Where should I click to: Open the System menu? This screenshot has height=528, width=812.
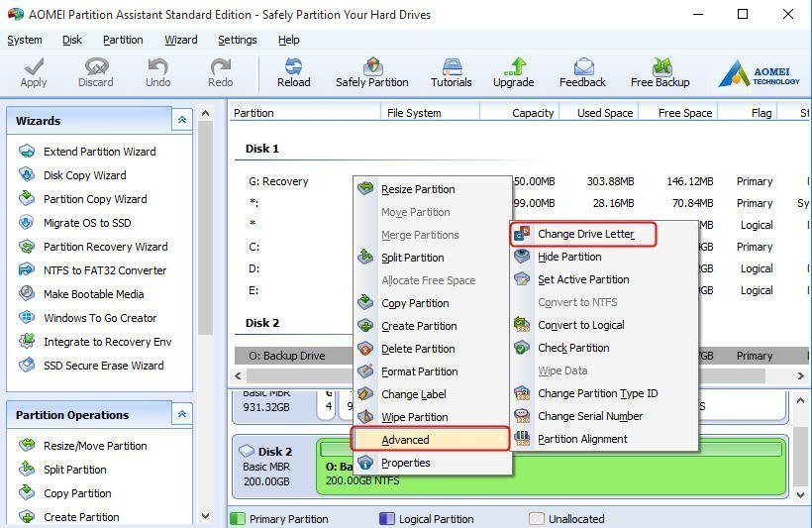click(25, 40)
